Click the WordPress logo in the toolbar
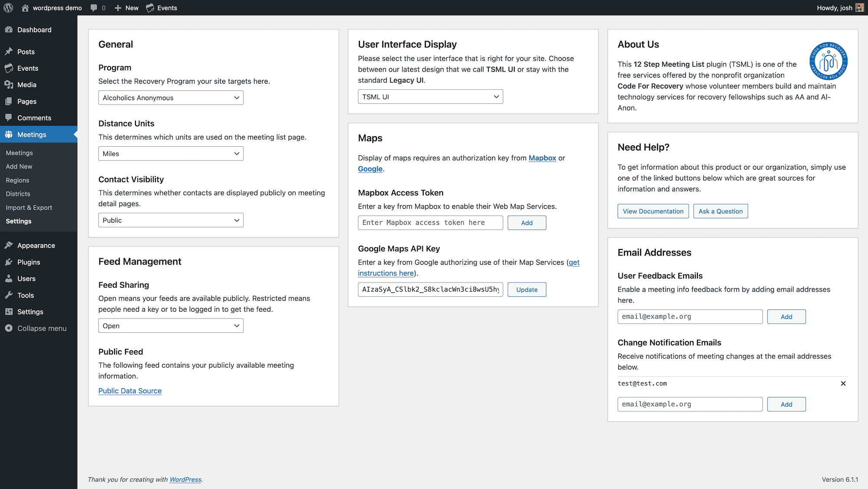This screenshot has width=868, height=489. [x=8, y=7]
